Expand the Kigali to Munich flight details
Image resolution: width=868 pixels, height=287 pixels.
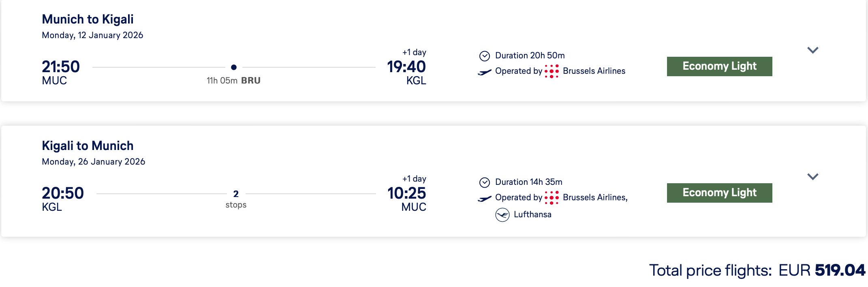(x=813, y=177)
